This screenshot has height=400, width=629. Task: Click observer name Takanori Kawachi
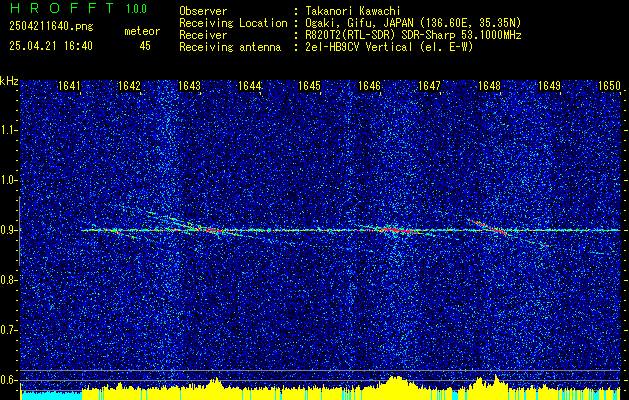(353, 11)
